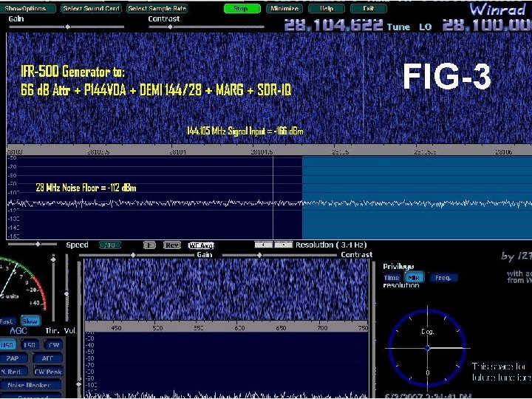
Task: Click the light-blue passband area of the spectrum
Action: point(417,197)
